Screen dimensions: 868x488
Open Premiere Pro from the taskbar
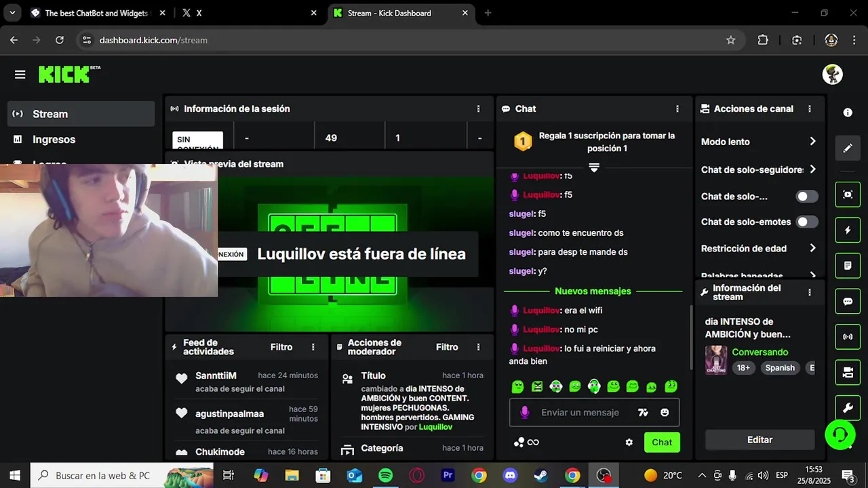(448, 476)
